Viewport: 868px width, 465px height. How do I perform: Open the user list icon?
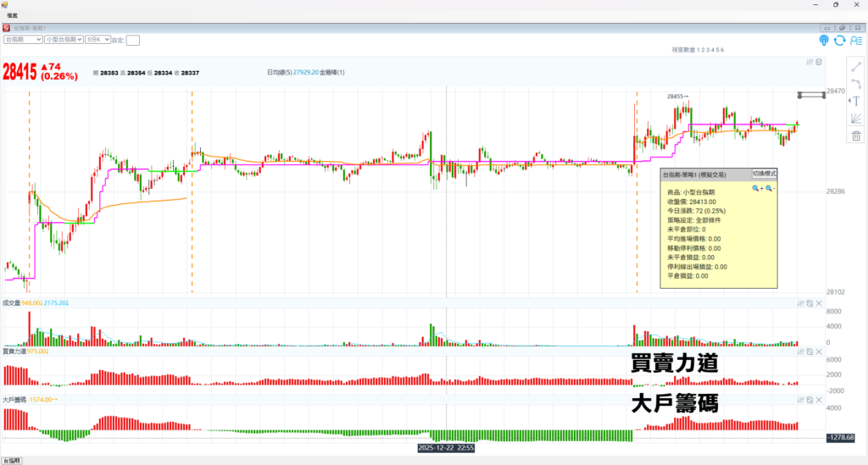coord(855,40)
